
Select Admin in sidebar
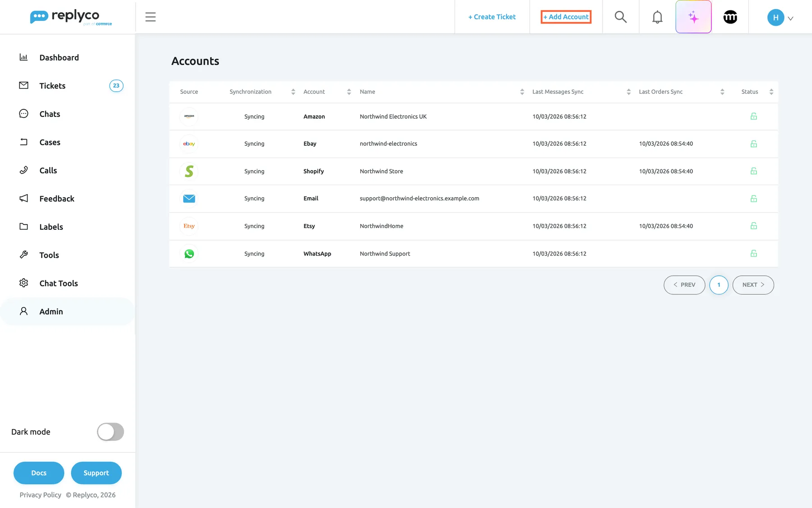tap(68, 312)
